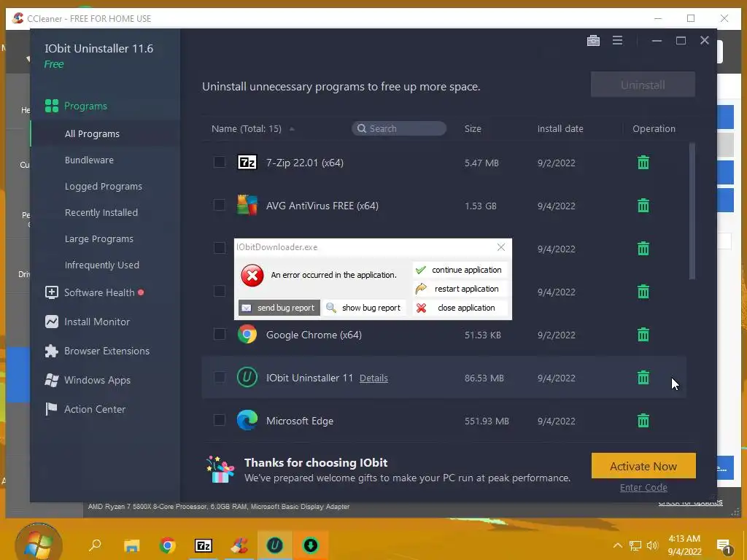Screen dimensions: 747x560
Task: Click send bug report button
Action: [x=279, y=308]
